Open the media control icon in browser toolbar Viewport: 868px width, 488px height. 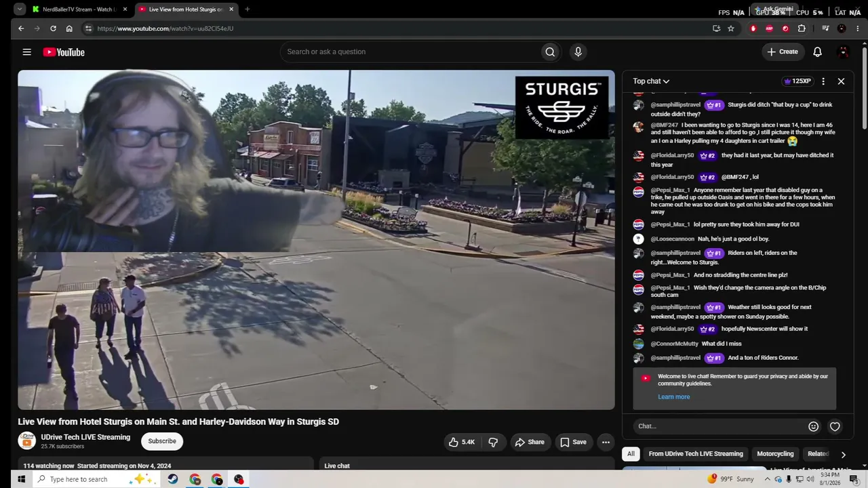(x=825, y=28)
